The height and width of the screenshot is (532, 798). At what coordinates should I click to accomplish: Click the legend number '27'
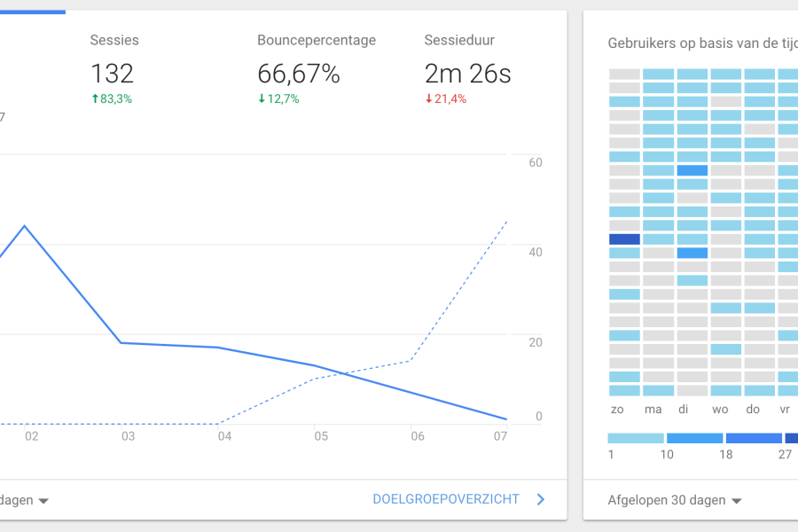point(785,455)
